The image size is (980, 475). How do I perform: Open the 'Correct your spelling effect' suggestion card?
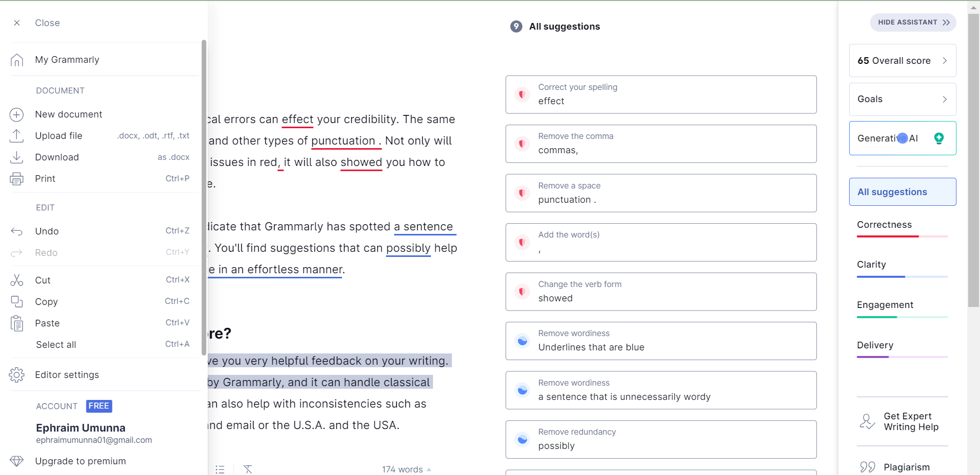[x=661, y=94]
